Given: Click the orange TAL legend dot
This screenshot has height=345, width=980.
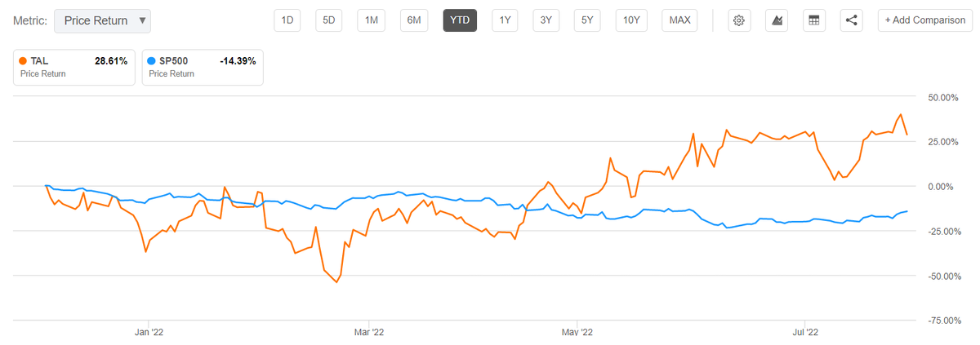Looking at the screenshot, I should (x=24, y=61).
